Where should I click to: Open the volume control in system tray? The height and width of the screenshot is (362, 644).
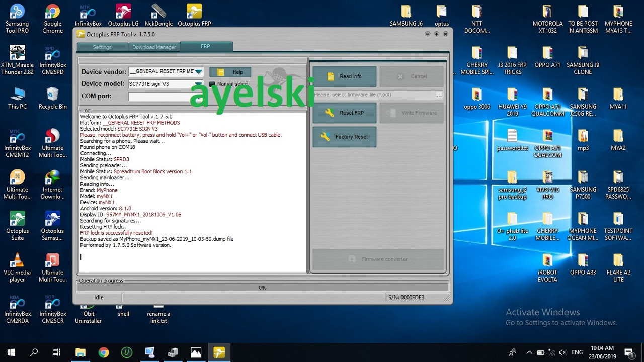pos(562,352)
